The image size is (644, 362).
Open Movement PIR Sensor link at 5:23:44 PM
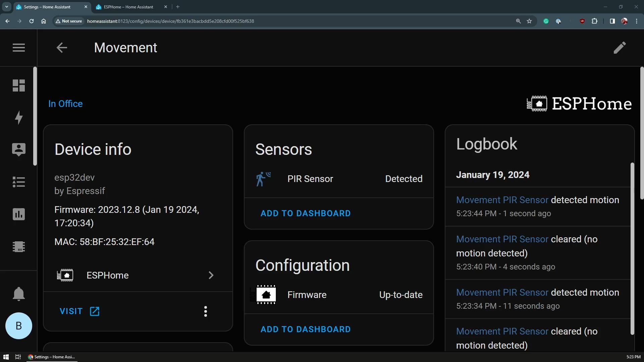point(502,200)
